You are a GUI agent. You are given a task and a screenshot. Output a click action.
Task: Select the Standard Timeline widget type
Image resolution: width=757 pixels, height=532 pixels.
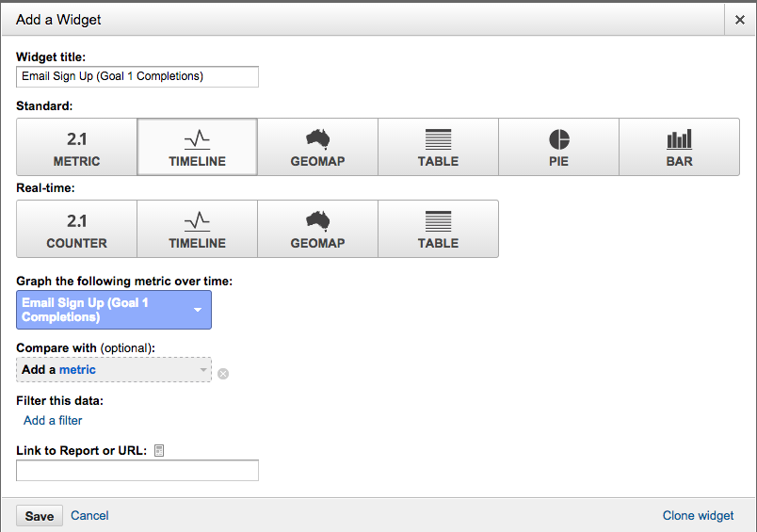[x=197, y=147]
